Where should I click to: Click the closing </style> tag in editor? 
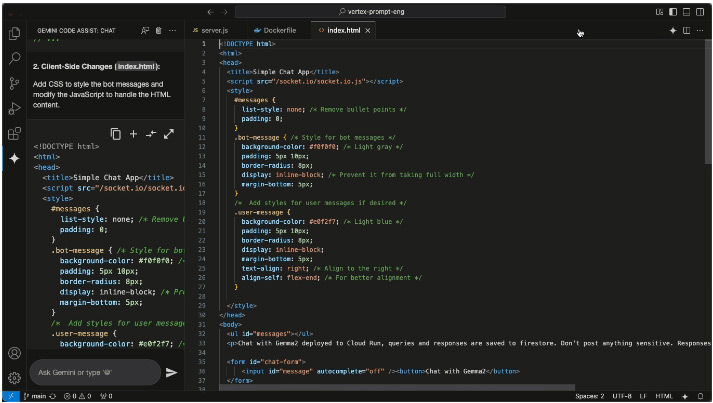(241, 306)
